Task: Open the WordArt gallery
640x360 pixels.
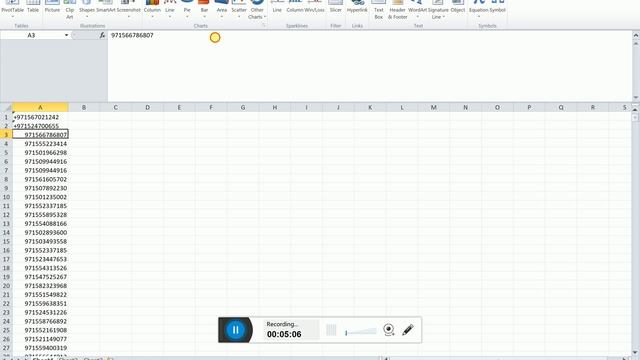Action: pyautogui.click(x=417, y=9)
